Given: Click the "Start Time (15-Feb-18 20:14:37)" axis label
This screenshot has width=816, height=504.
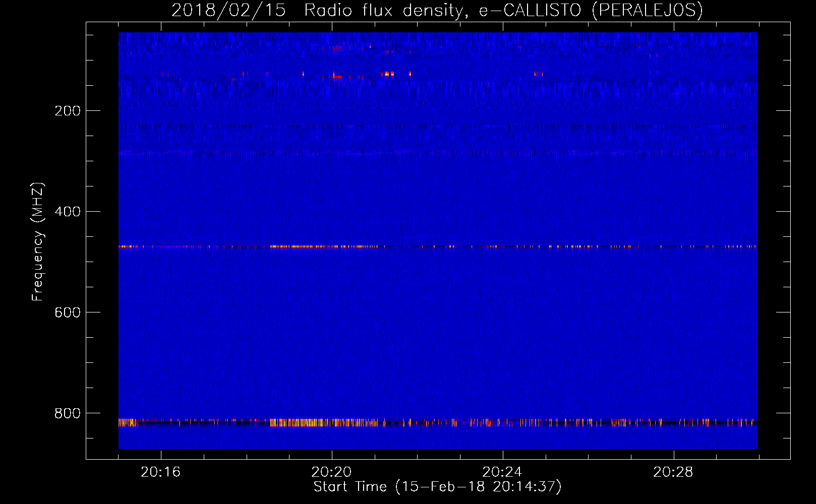Looking at the screenshot, I should (x=438, y=487).
